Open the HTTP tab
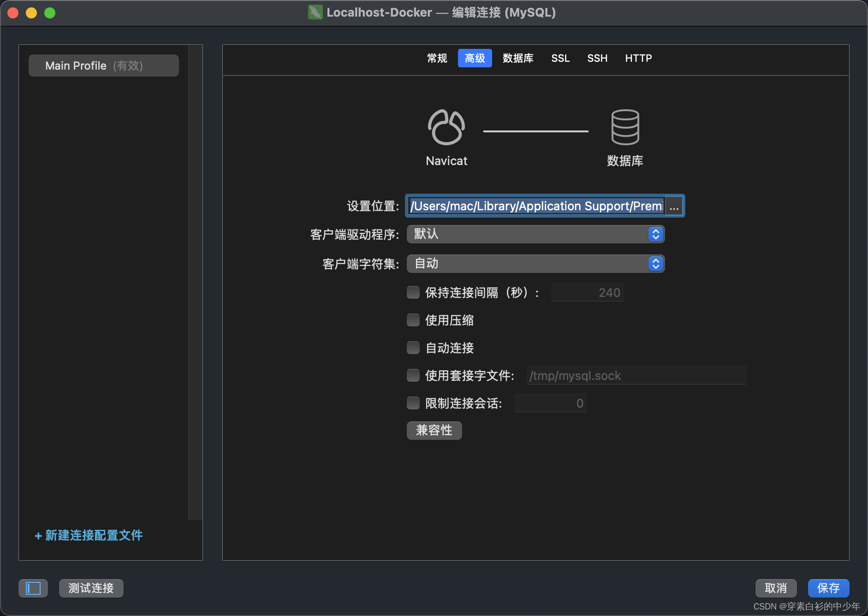868x616 pixels. coord(638,58)
